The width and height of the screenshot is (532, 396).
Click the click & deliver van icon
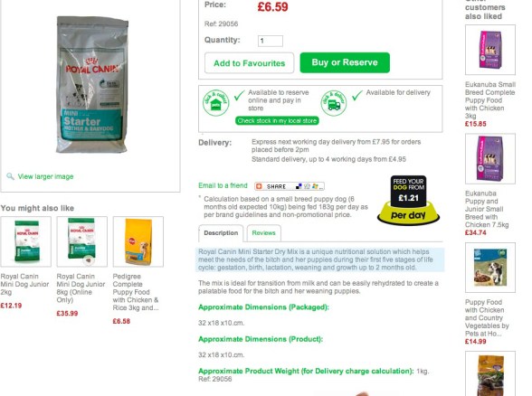tap(334, 103)
